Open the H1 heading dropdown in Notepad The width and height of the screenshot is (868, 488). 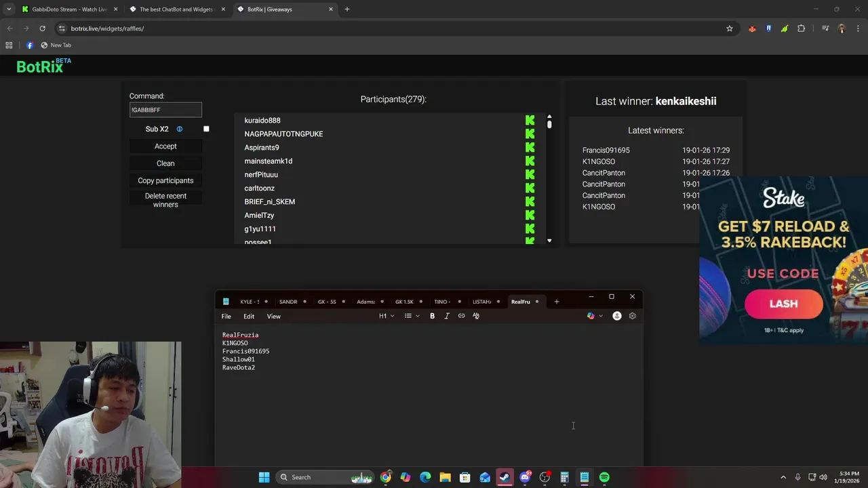(387, 316)
